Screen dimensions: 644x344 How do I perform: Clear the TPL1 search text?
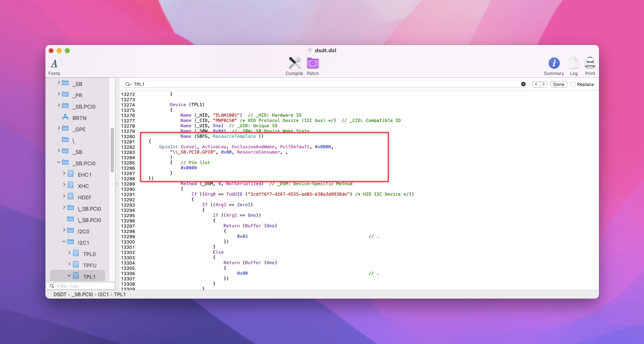point(523,84)
